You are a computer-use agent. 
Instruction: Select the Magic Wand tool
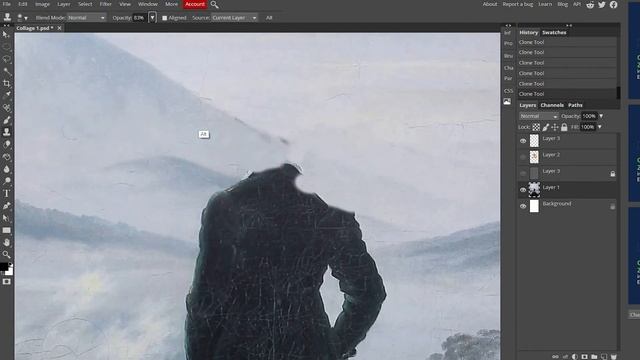(6, 71)
